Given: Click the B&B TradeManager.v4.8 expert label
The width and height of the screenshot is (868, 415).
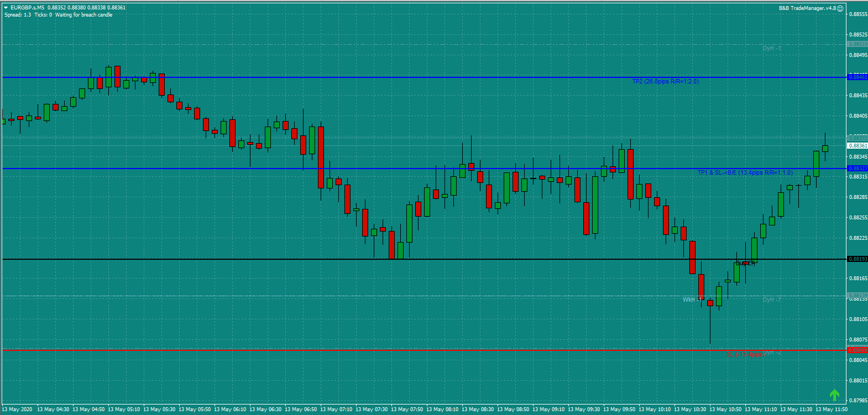Looking at the screenshot, I should tap(807, 8).
